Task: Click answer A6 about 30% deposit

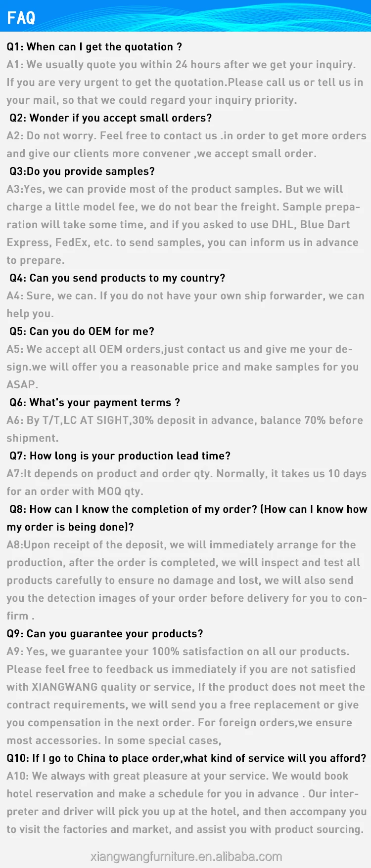Action: [185, 420]
